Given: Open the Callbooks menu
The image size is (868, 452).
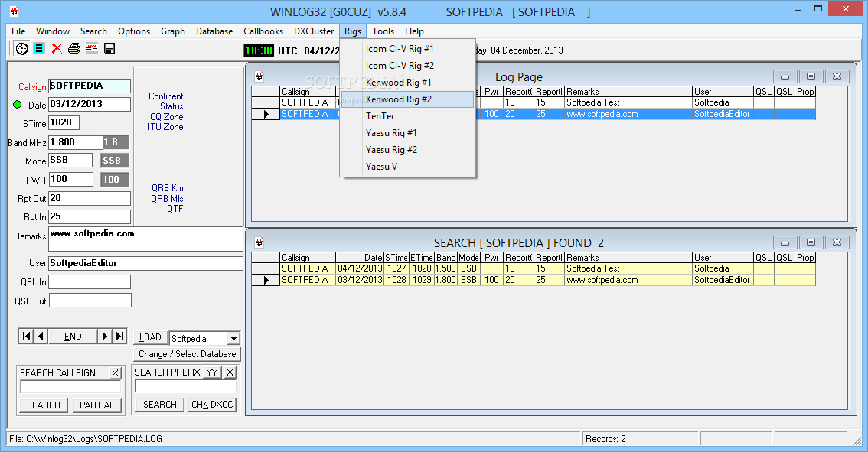Looking at the screenshot, I should [x=263, y=31].
